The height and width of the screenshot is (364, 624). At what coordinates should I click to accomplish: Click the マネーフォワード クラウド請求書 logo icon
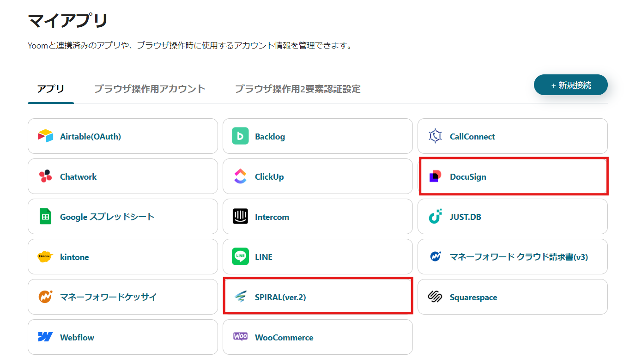click(435, 256)
